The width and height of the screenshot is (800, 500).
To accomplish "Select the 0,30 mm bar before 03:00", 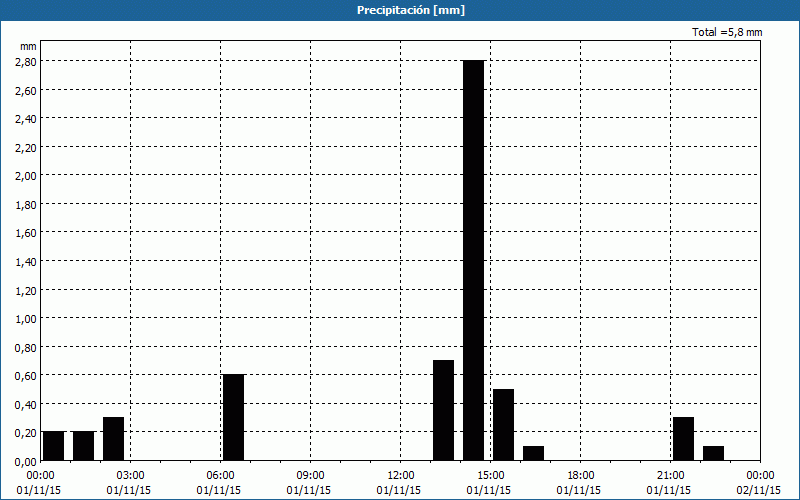I will 113,439.
